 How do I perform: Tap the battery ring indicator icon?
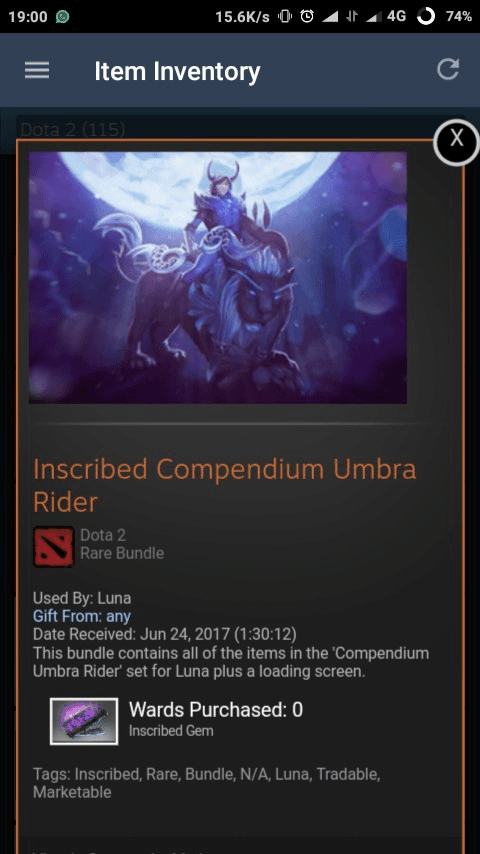pyautogui.click(x=426, y=17)
